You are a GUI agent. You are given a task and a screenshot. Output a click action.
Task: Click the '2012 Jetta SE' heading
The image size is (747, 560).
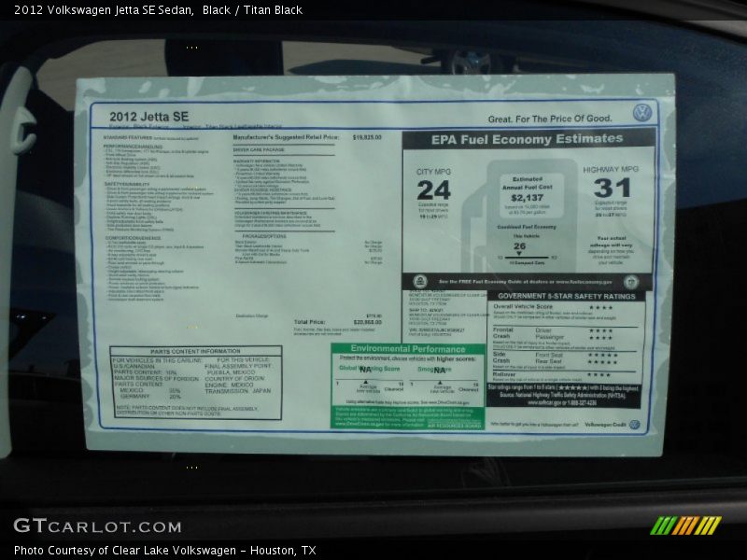click(149, 117)
